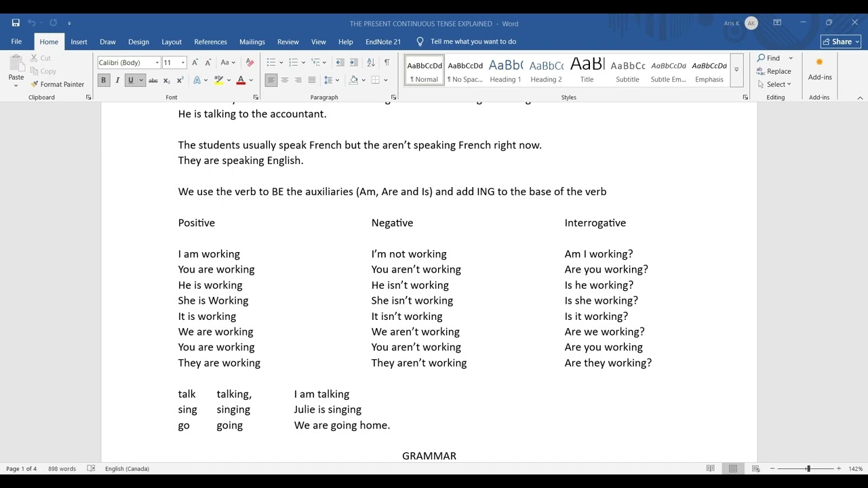The width and height of the screenshot is (868, 488).
Task: Apply the Heading 1 style
Action: tap(506, 70)
